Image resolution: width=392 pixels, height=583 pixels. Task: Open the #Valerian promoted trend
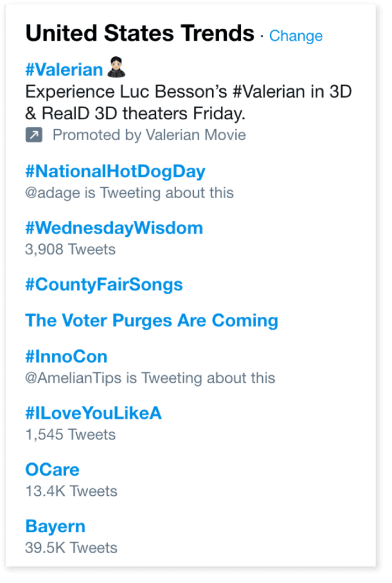(x=64, y=70)
